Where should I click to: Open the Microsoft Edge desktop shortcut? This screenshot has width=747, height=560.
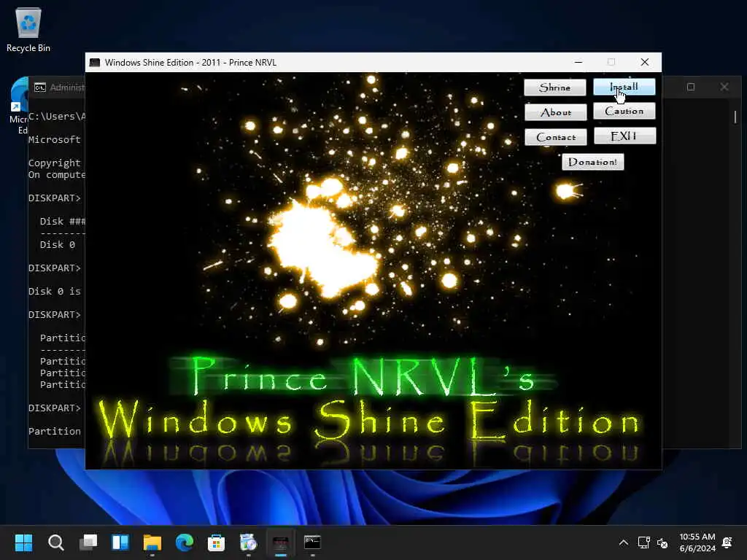18,106
